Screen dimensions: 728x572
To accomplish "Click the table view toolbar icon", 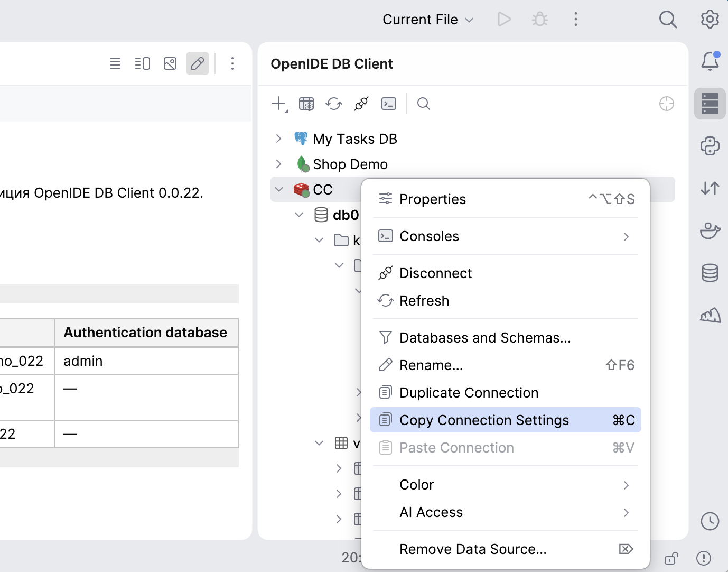I will click(306, 104).
